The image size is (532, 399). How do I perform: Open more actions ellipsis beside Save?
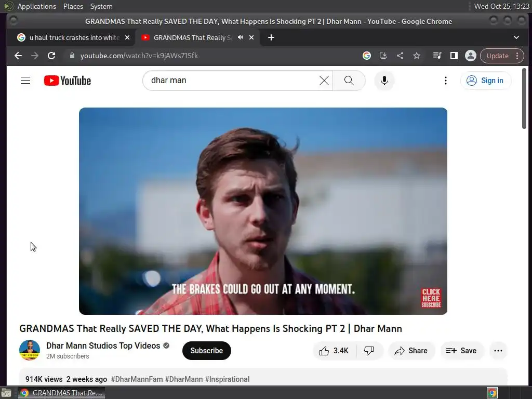pyautogui.click(x=498, y=351)
